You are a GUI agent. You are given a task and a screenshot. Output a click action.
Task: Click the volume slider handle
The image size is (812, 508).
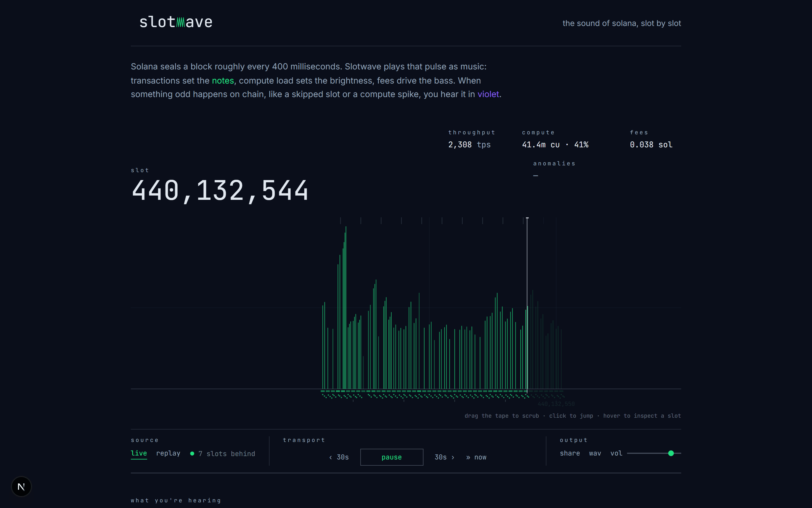point(671,453)
